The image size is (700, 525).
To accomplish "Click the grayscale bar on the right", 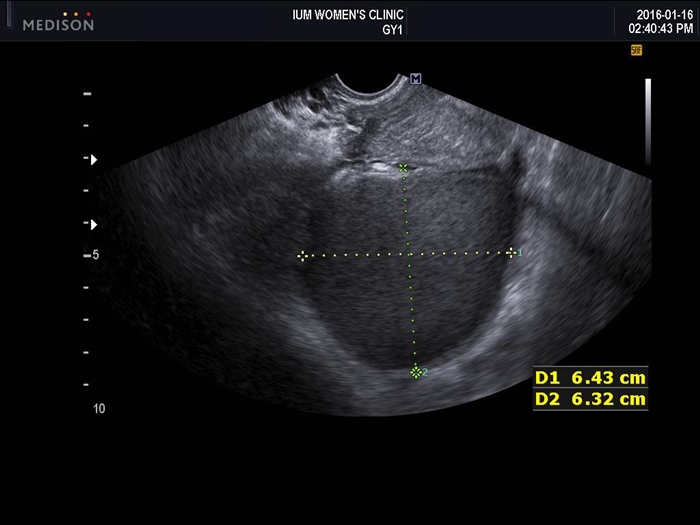I will point(648,122).
